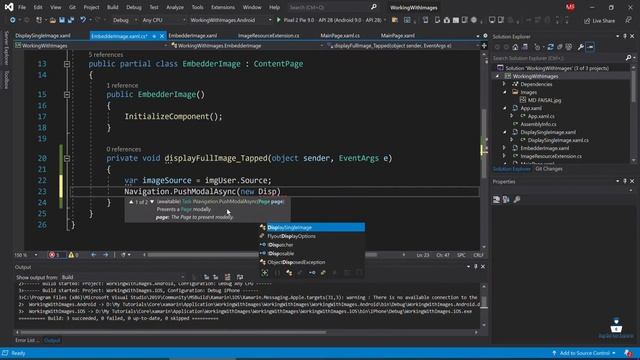Toggle word wrap in Output panel
Viewport: 640px width, 360px height.
pyautogui.click(x=240, y=277)
